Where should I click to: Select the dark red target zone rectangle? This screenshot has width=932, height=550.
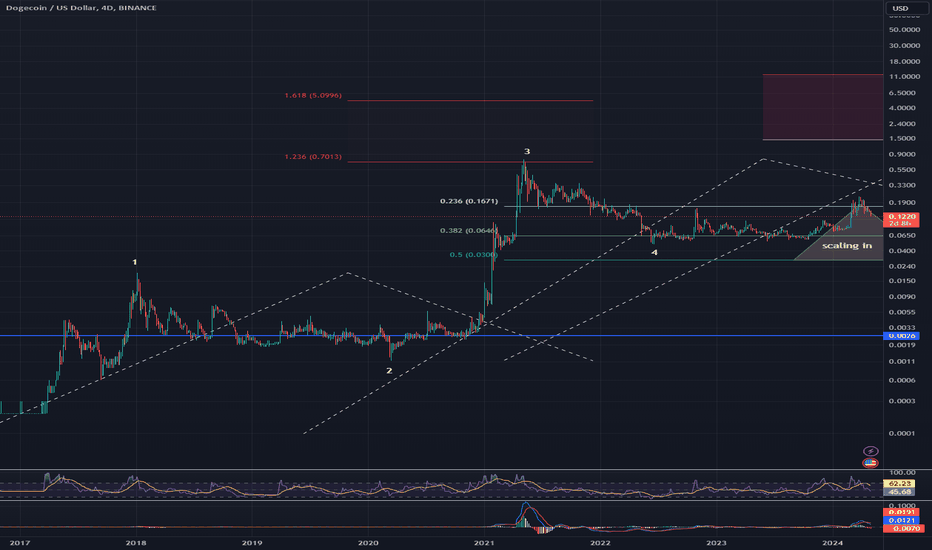click(823, 107)
